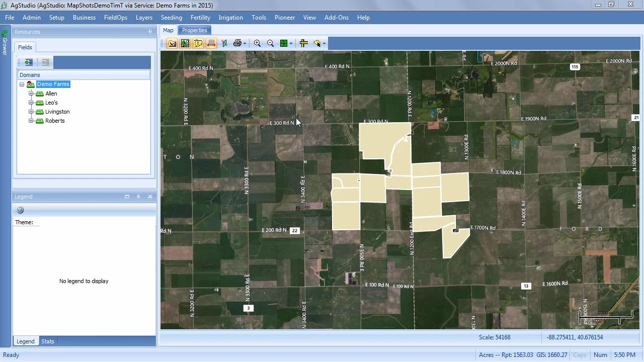Select the zoom out magnifier tool
Screen dimensions: 644x362
pos(270,43)
